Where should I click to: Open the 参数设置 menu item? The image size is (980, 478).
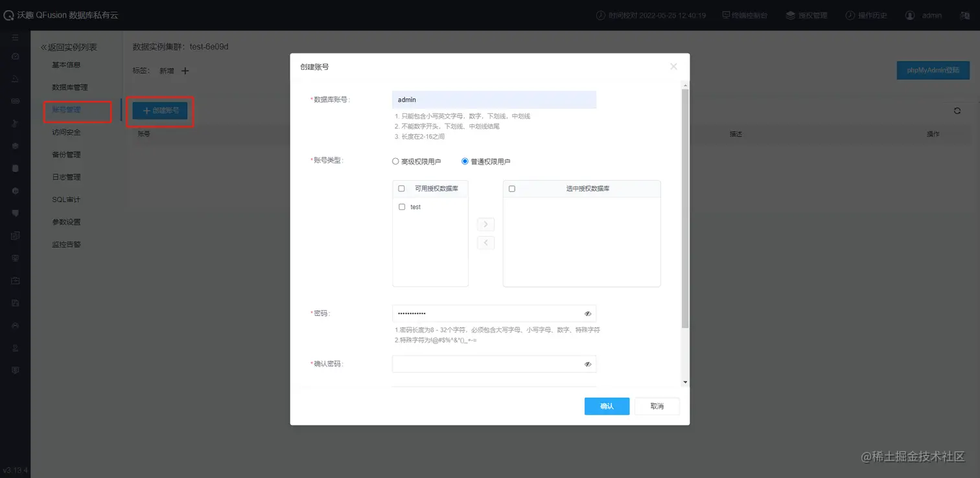[66, 222]
